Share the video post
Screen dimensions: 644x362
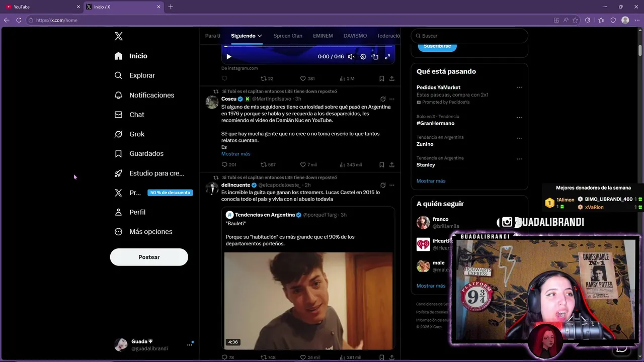392,78
